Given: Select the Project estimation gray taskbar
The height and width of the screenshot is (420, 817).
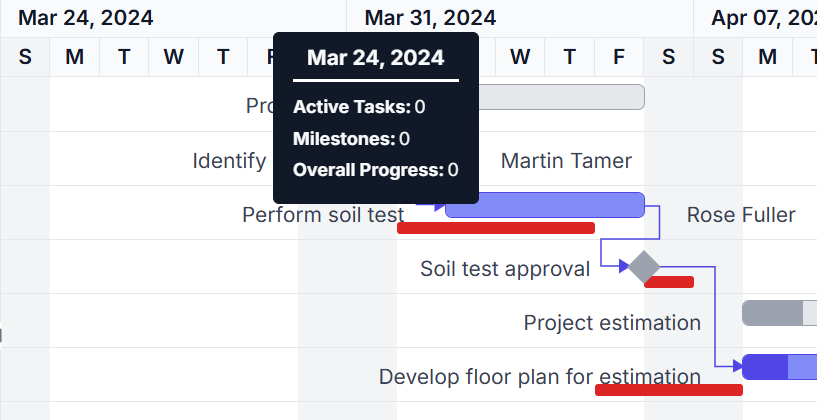Looking at the screenshot, I should pyautogui.click(x=779, y=313).
